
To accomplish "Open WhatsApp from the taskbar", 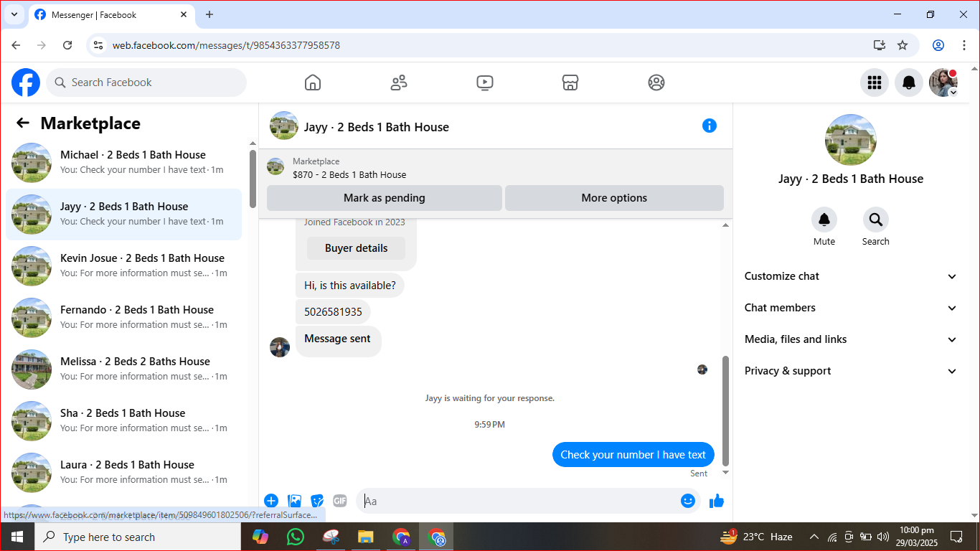I will 295,537.
